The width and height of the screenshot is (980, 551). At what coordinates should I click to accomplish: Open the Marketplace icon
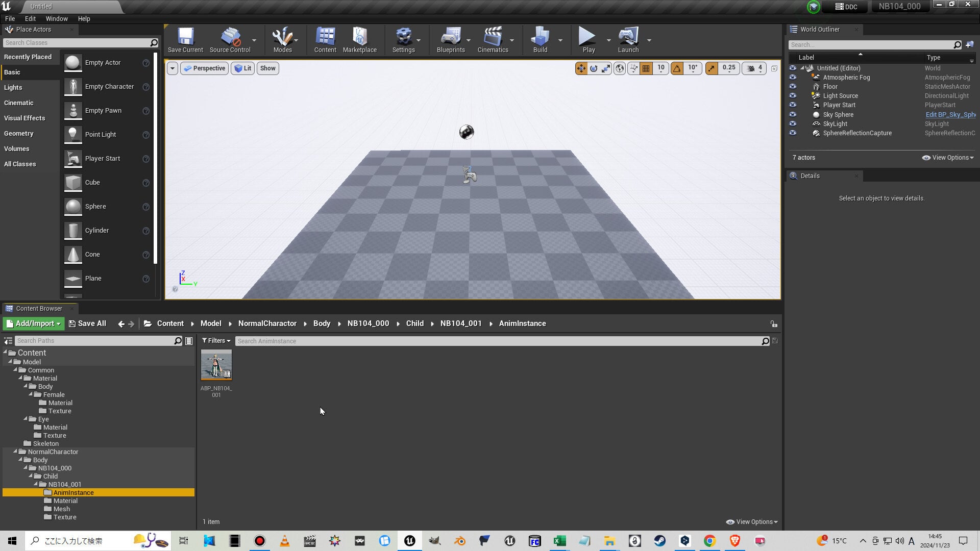pyautogui.click(x=360, y=40)
